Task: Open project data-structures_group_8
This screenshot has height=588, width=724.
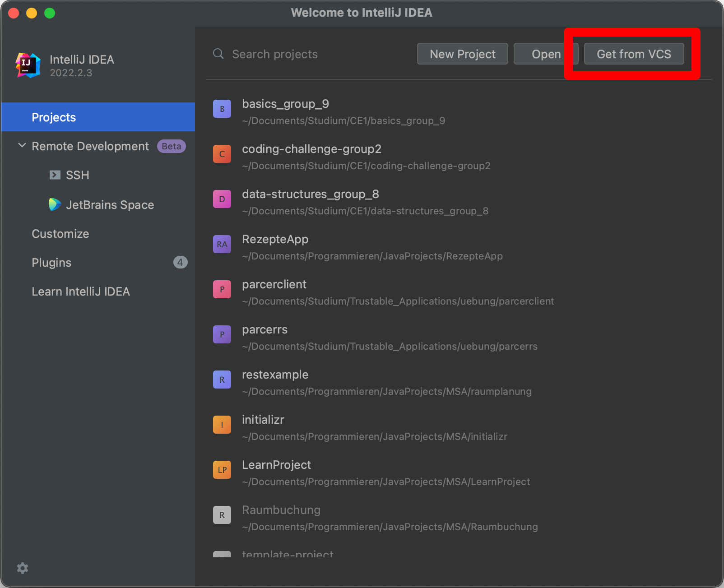Action: coord(311,194)
